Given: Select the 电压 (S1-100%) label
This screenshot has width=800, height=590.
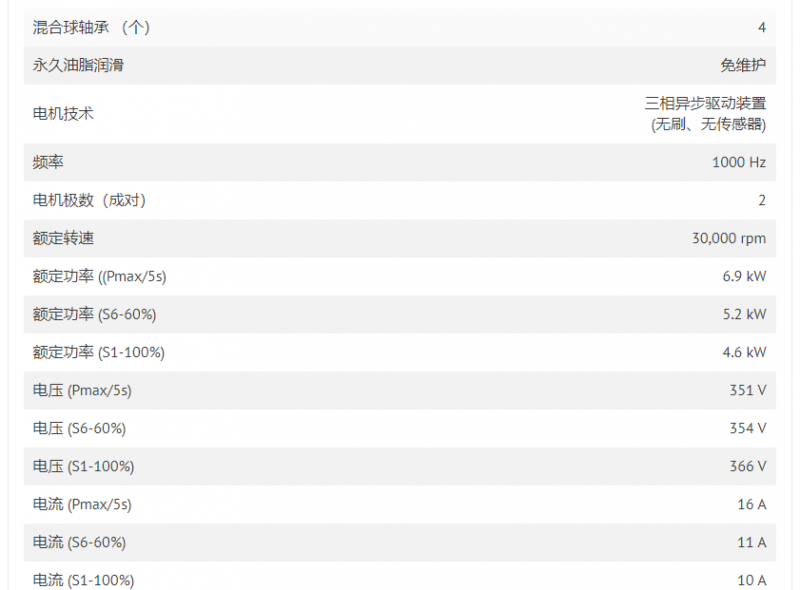Looking at the screenshot, I should tap(83, 466).
